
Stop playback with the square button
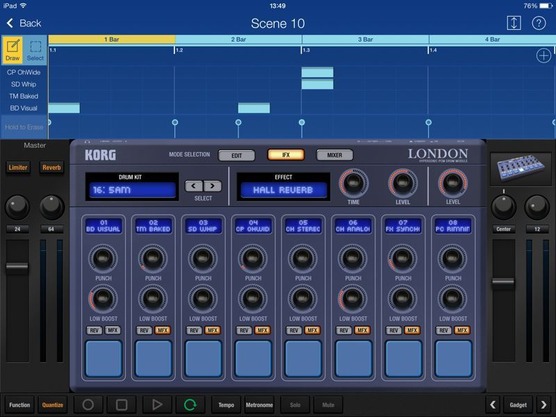coord(122,405)
